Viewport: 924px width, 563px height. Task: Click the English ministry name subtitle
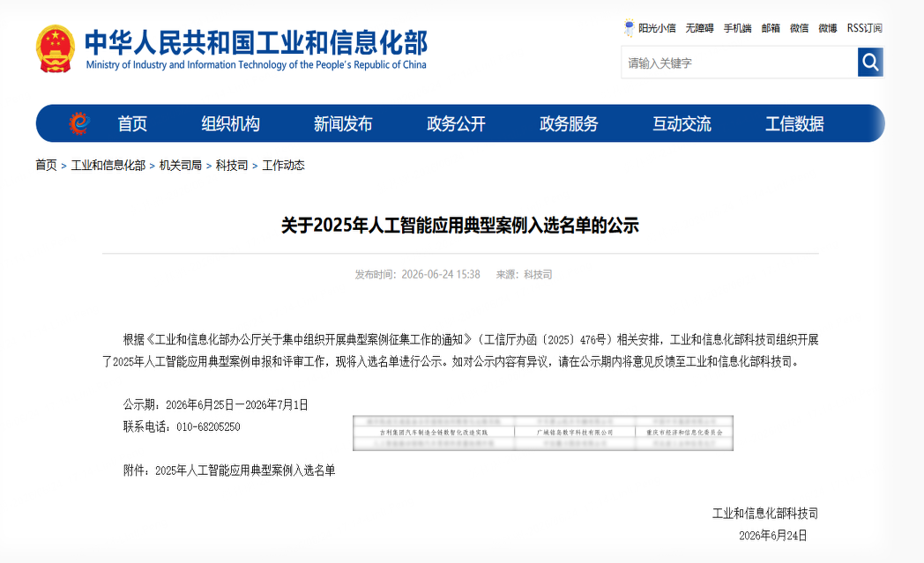[x=257, y=65]
